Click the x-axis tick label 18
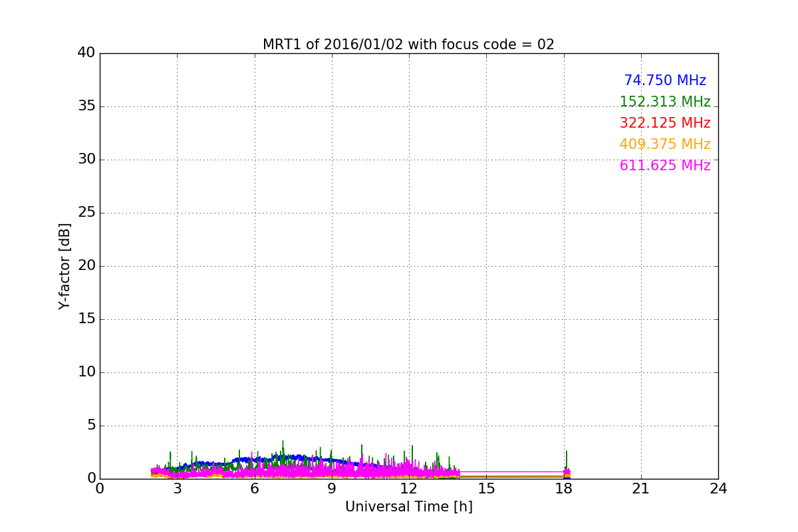 click(563, 489)
